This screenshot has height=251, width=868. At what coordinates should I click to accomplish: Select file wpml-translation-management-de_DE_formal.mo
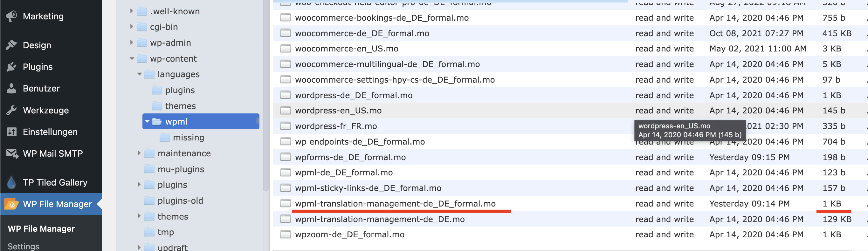[395, 203]
